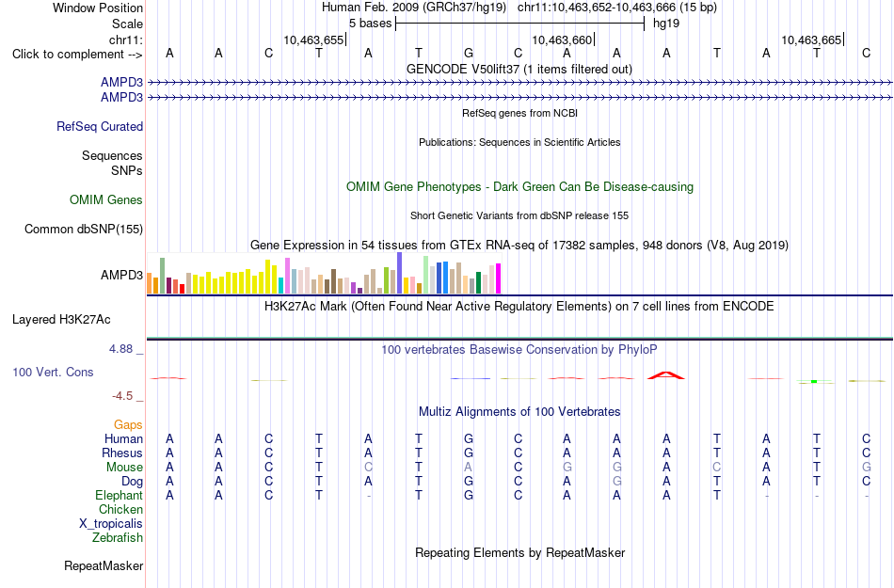Screen dimensions: 894x588
Task: Click 'RefSeq genes from NCBI' track title
Action: pos(519,113)
